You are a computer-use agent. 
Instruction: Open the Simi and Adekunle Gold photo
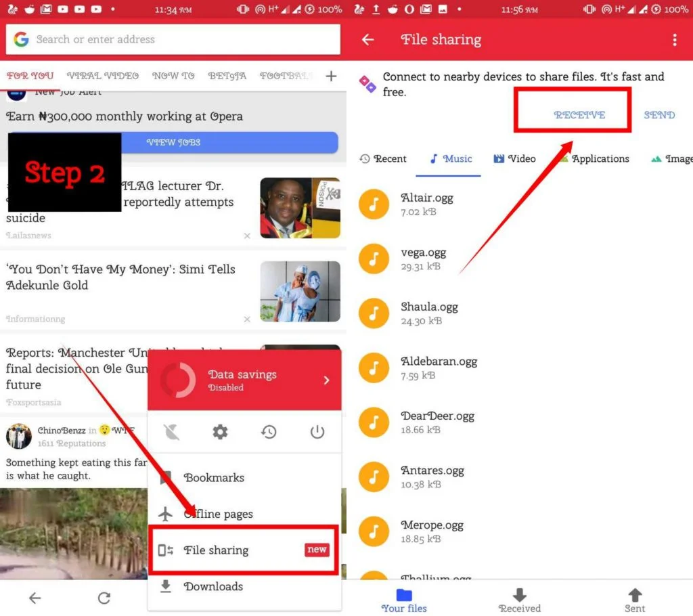click(300, 292)
